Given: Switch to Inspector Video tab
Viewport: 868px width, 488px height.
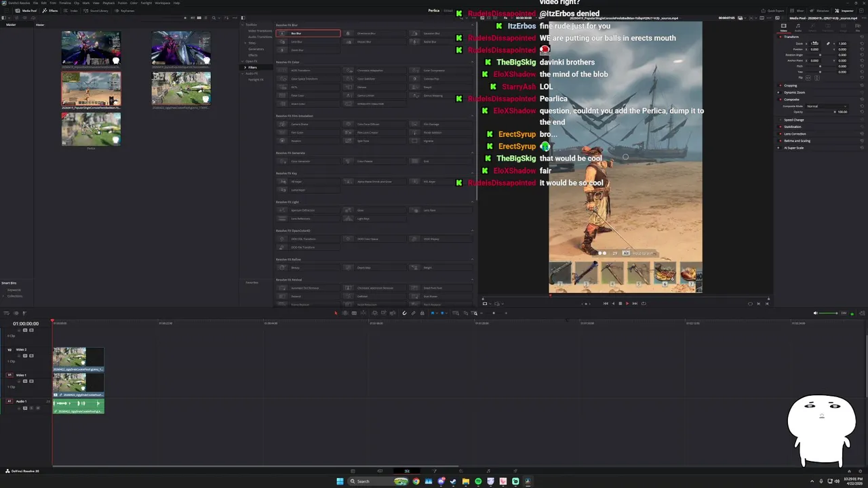Looking at the screenshot, I should pyautogui.click(x=783, y=28).
